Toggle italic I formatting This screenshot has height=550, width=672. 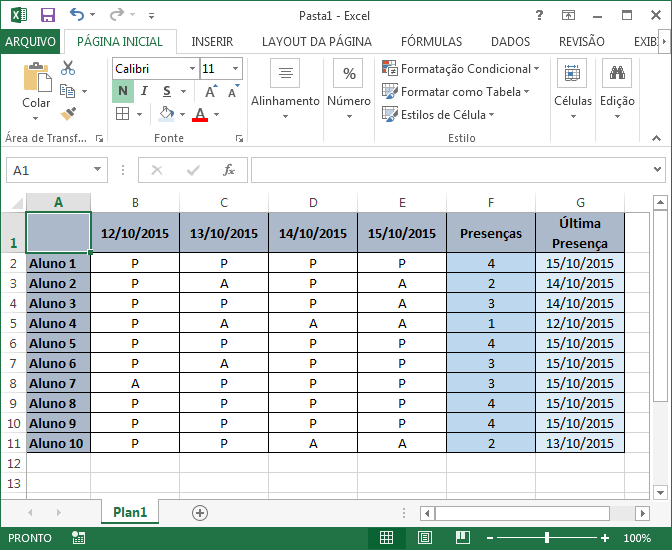pyautogui.click(x=144, y=91)
